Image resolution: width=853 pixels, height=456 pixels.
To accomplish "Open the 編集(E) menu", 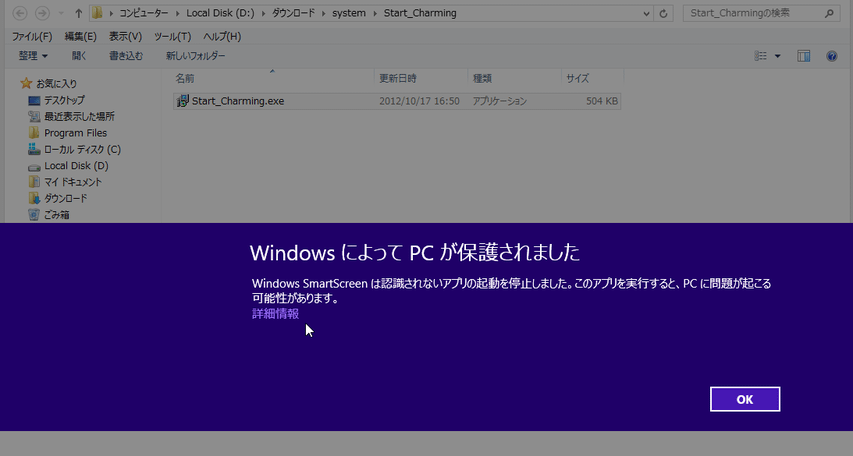I will point(81,36).
